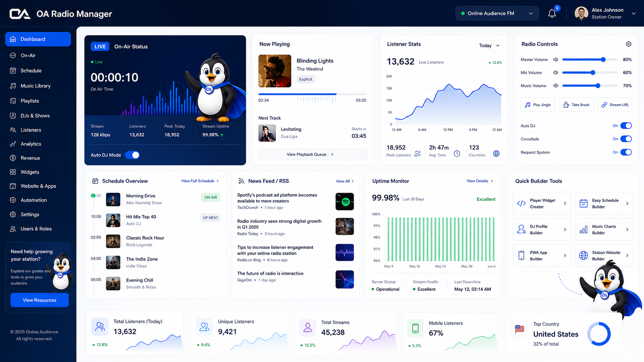Open Player Widget Creator arrow
This screenshot has width=644, height=362.
(x=565, y=204)
